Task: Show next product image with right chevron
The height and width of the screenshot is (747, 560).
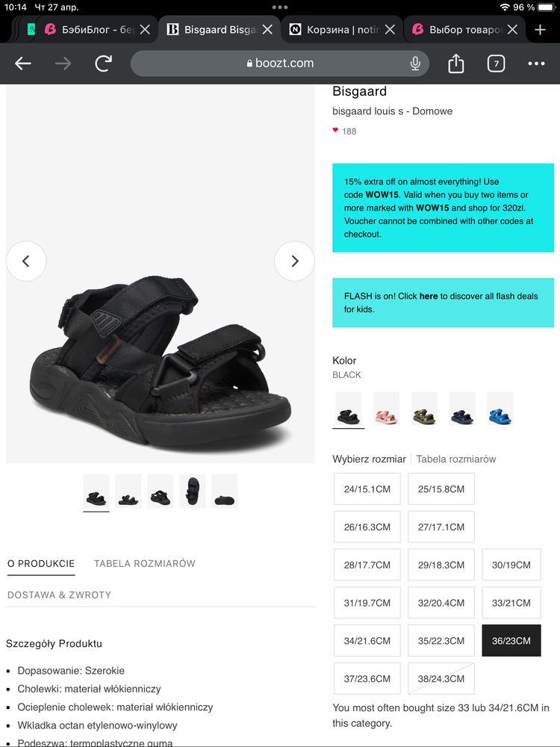Action: click(x=294, y=261)
